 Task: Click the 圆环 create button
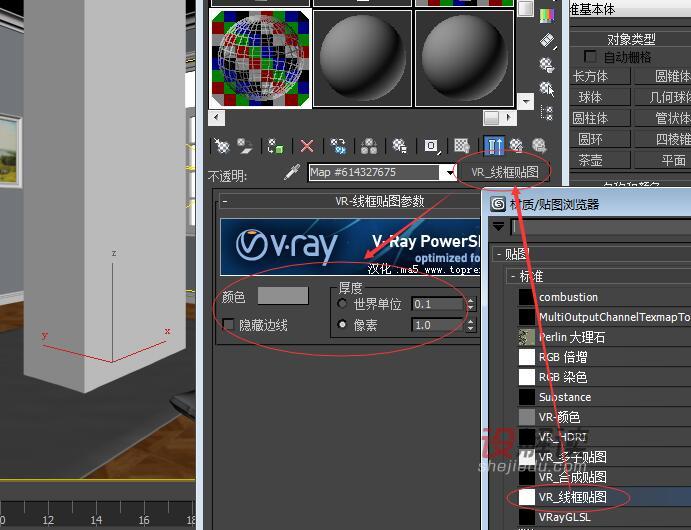[600, 139]
